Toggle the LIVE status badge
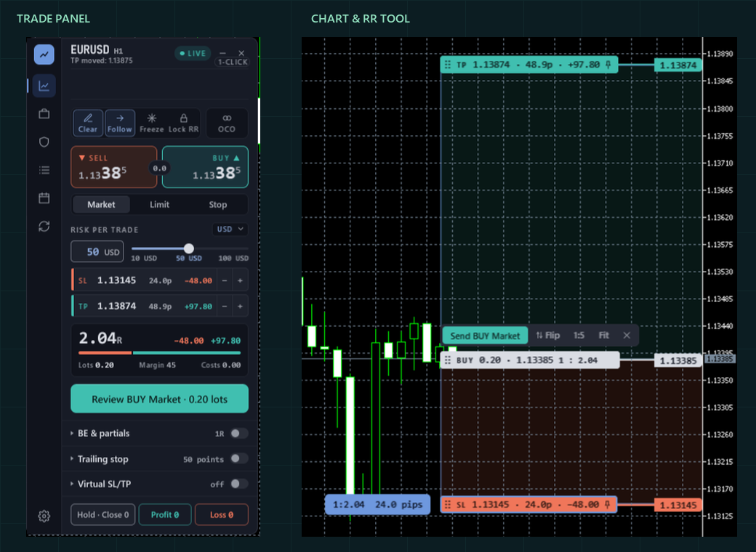The height and width of the screenshot is (552, 756). 193,54
